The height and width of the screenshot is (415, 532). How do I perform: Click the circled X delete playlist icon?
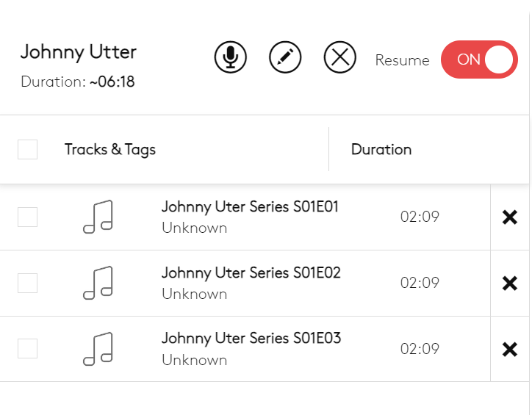(340, 57)
